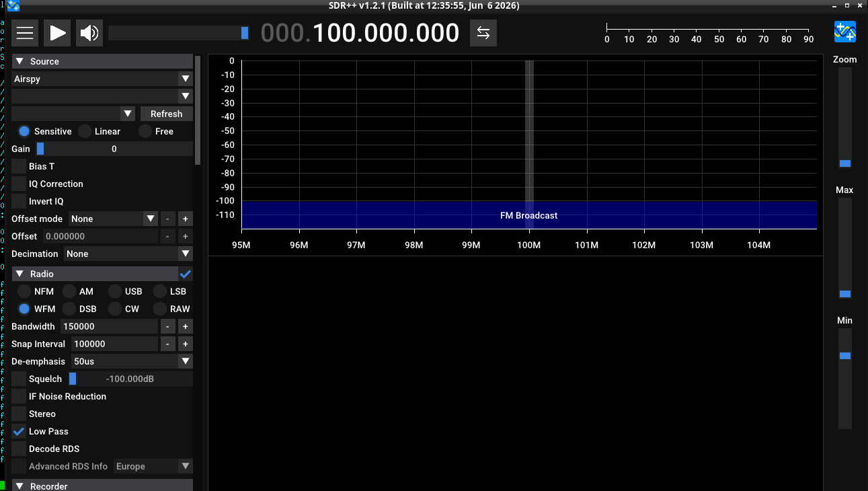This screenshot has height=491, width=868.
Task: Enable the Stereo checkbox
Action: point(19,414)
